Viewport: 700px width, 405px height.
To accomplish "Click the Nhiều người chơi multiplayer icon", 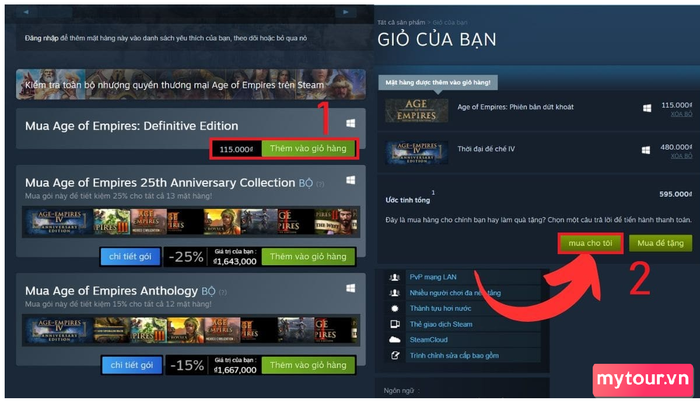I will (x=395, y=293).
